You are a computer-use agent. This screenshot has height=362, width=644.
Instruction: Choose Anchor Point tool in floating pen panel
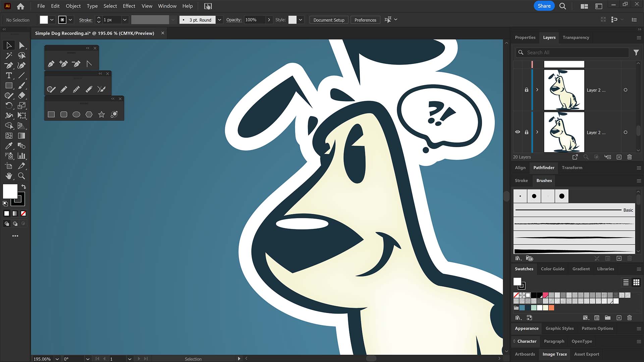(x=89, y=64)
